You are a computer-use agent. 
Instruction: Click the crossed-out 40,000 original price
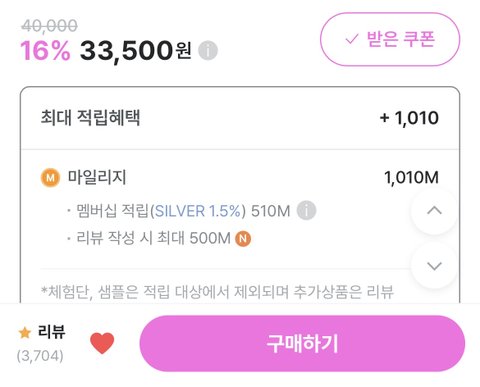[x=49, y=26]
